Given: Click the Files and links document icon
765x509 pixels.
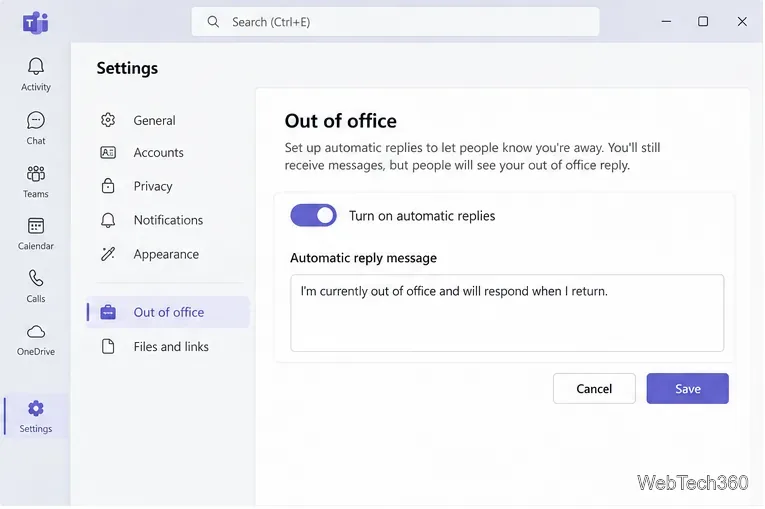Looking at the screenshot, I should pos(108,346).
